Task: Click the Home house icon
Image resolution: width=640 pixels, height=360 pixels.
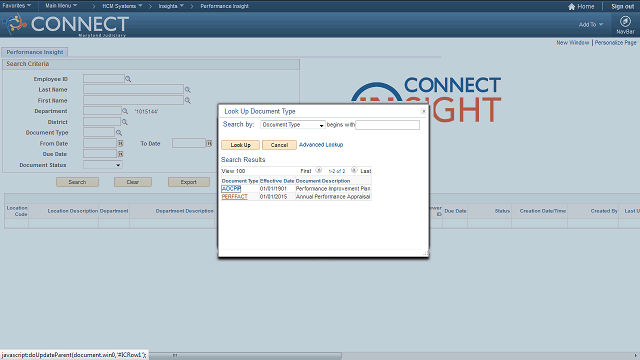Action: tap(571, 7)
